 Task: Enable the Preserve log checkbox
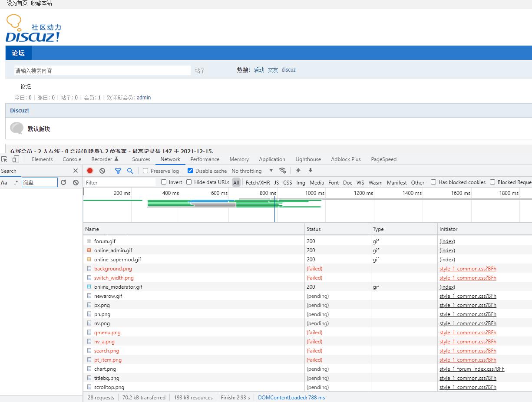pyautogui.click(x=145, y=171)
